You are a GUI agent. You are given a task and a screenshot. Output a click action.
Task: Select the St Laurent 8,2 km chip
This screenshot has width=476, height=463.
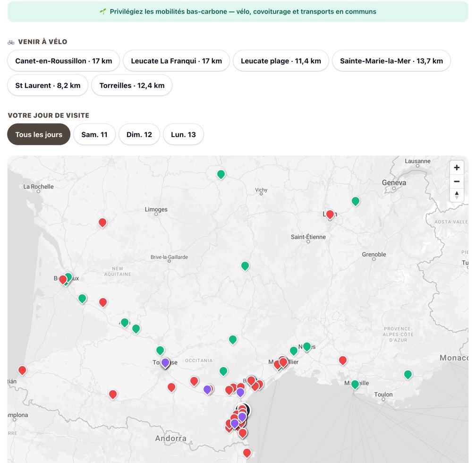(48, 86)
